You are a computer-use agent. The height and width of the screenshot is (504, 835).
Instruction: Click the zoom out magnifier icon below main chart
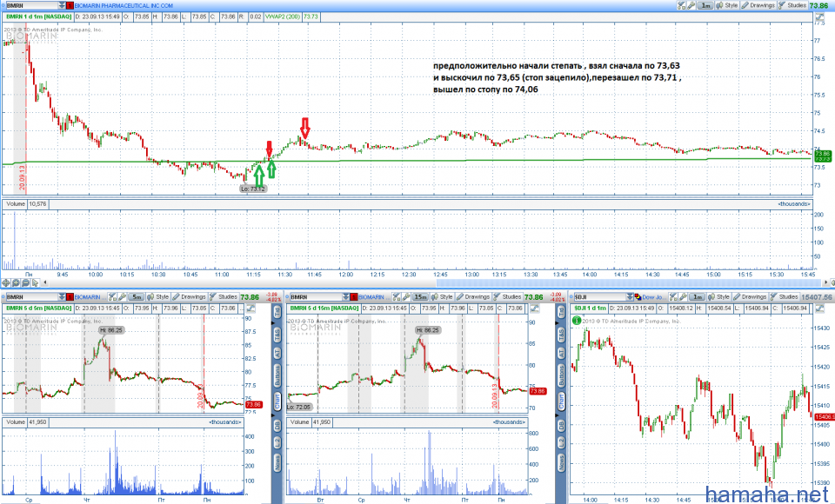point(25,282)
